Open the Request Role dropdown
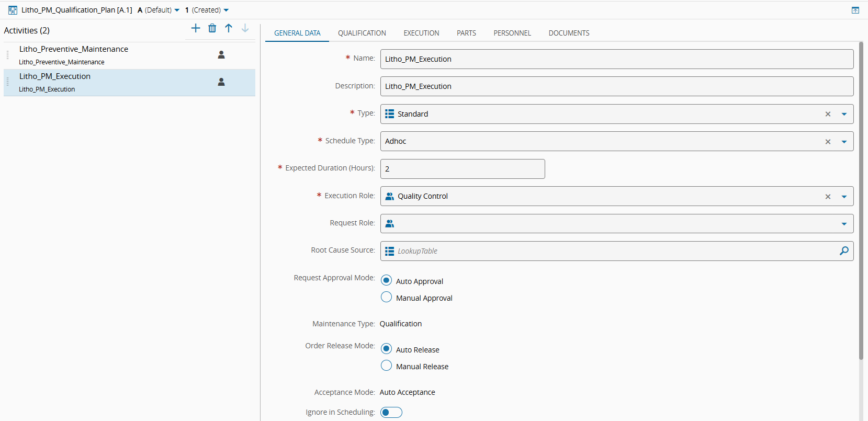The width and height of the screenshot is (868, 421). click(844, 224)
